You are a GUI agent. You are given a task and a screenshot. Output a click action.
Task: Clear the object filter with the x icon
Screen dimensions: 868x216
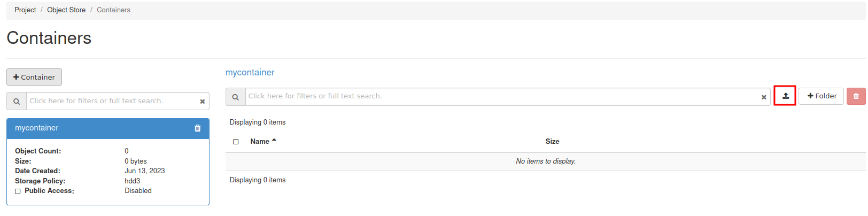[764, 97]
